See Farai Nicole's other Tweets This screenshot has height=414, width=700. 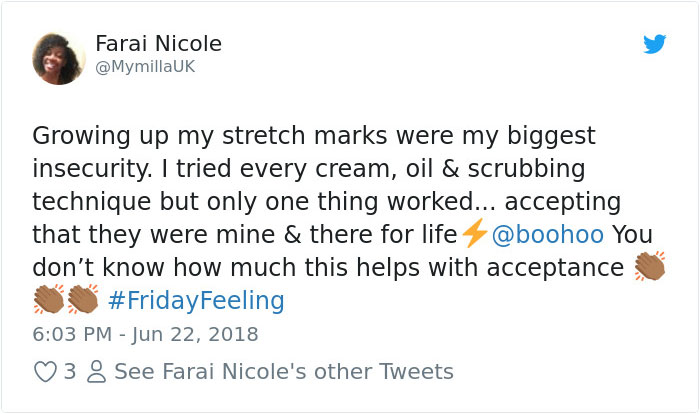284,372
